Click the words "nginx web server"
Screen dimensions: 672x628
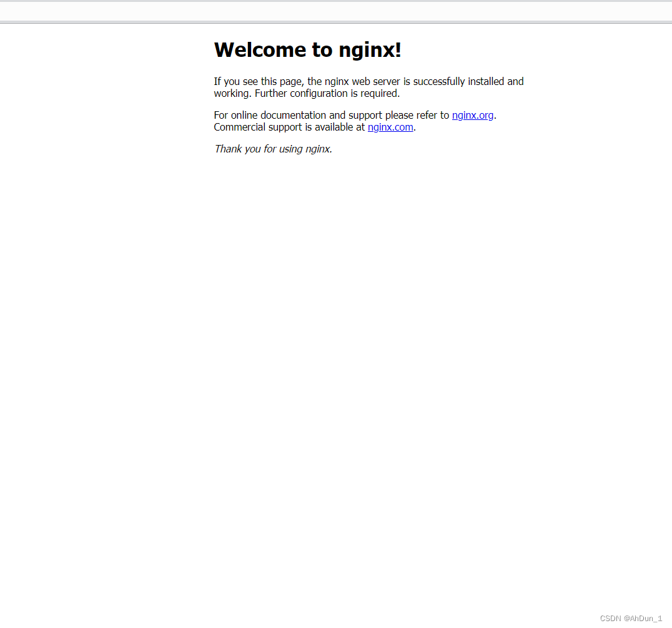[362, 81]
